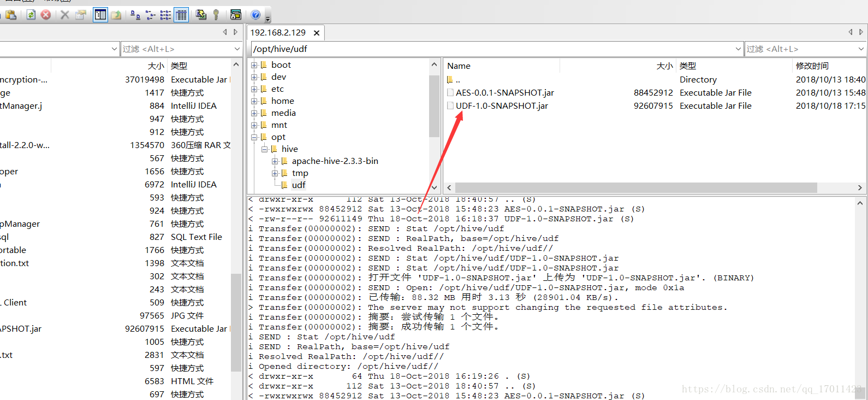Select apache-hive-2.3.3-bin folder in tree
Viewport: 868px width, 400px height.
coord(335,161)
